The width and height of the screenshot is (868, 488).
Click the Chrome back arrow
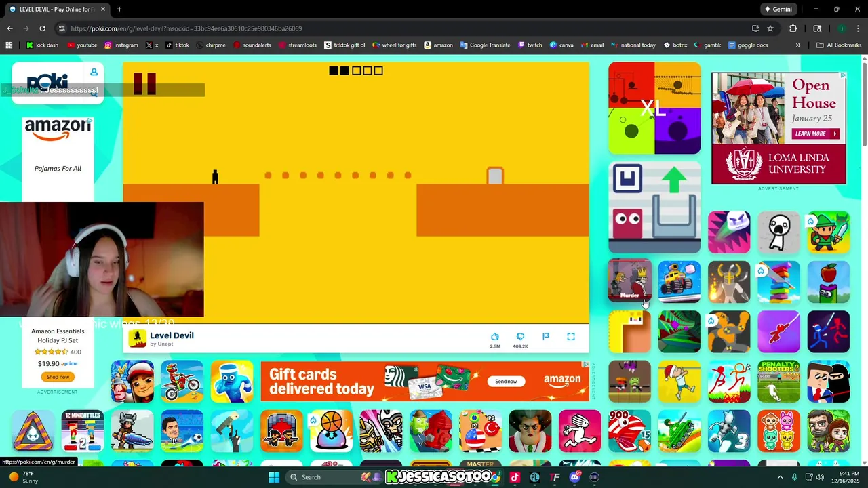[9, 28]
